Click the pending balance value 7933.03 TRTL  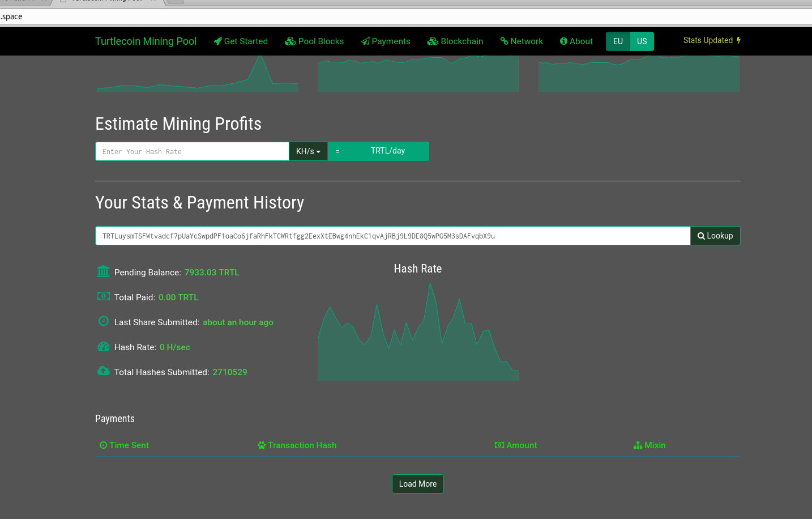(x=212, y=273)
